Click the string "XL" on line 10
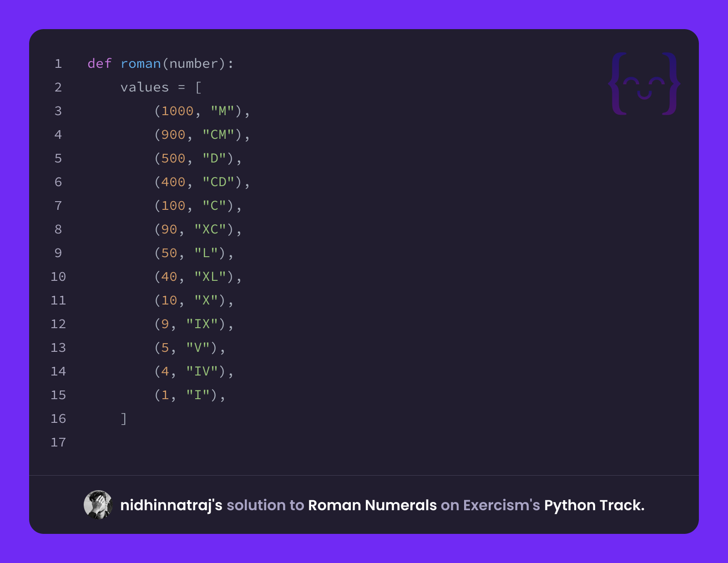728x563 pixels. point(210,277)
